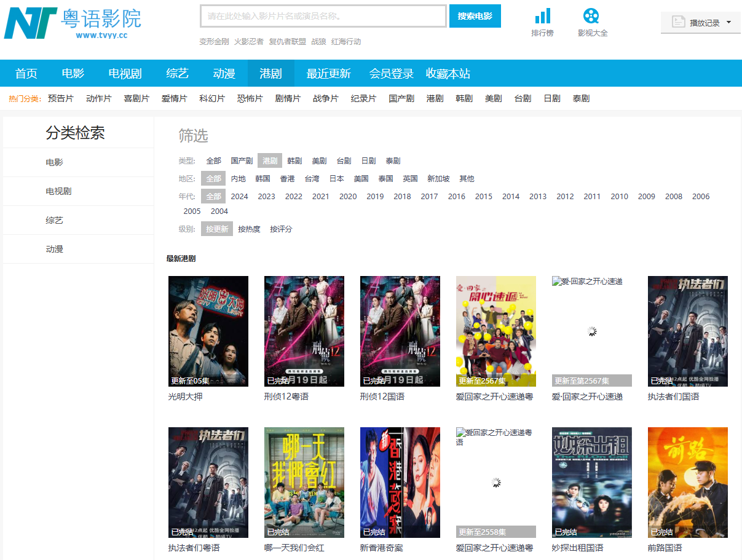
Task: Pick the 战狼 hot search link
Action: 318,42
